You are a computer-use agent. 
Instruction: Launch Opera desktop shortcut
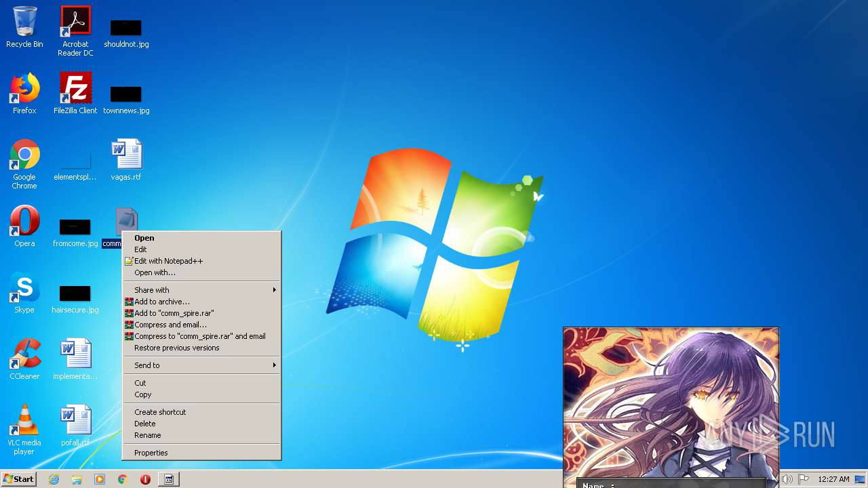24,226
